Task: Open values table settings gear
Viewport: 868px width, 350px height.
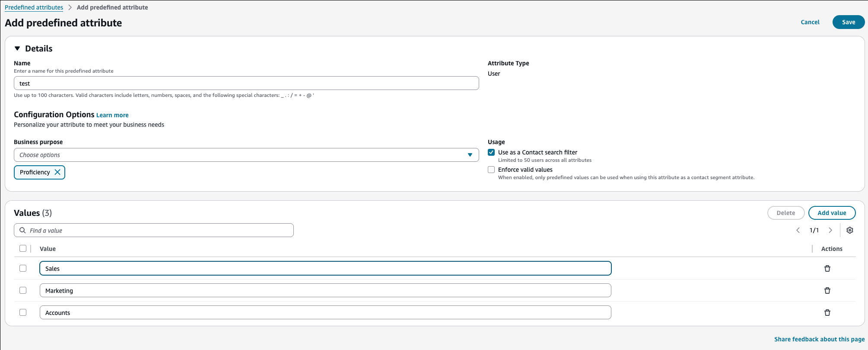Action: point(849,230)
